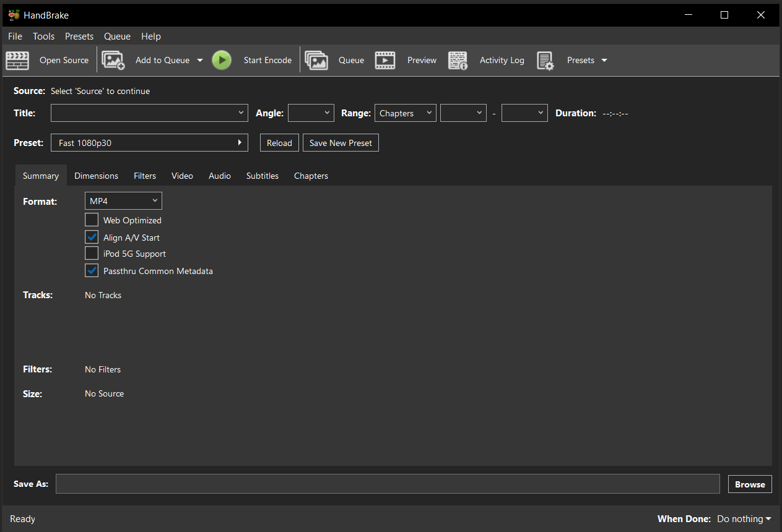Start encoding with the green play icon
The width and height of the screenshot is (782, 532).
pyautogui.click(x=222, y=60)
